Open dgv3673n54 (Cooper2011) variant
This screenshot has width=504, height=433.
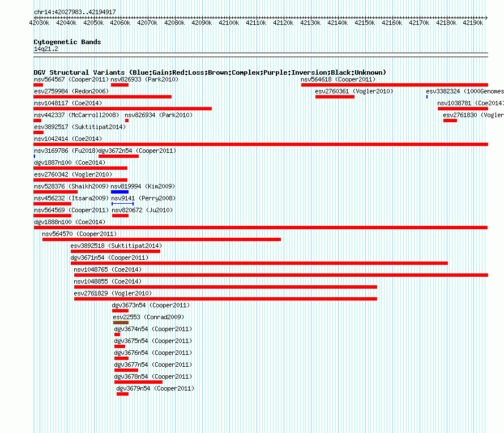[151, 305]
